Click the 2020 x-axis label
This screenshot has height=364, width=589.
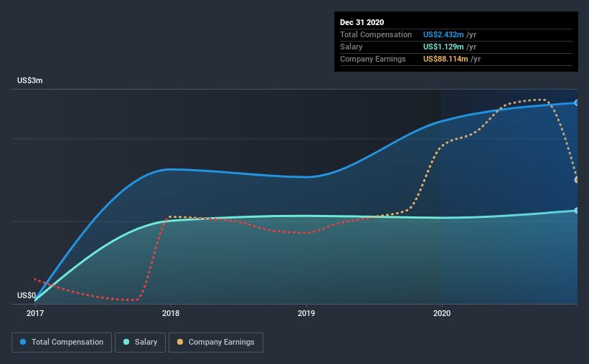[x=442, y=313]
